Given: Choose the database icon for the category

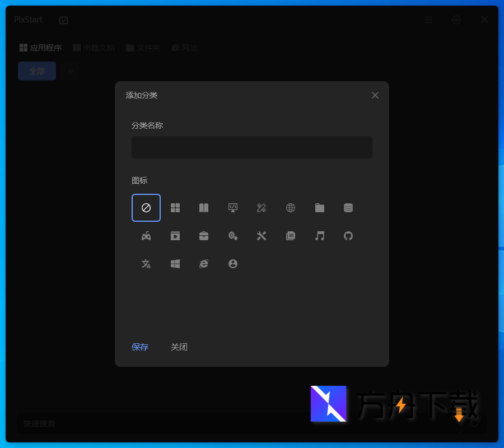Looking at the screenshot, I should click(348, 207).
